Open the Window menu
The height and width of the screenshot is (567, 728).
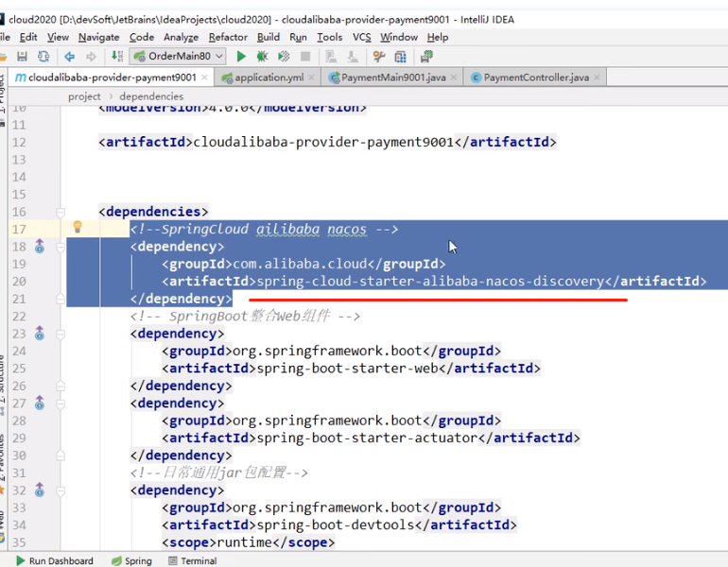click(x=399, y=37)
